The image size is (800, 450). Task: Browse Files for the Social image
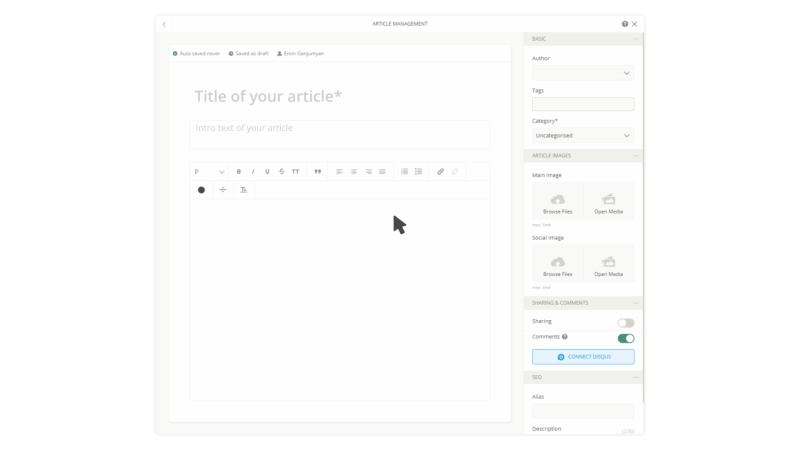pos(558,265)
